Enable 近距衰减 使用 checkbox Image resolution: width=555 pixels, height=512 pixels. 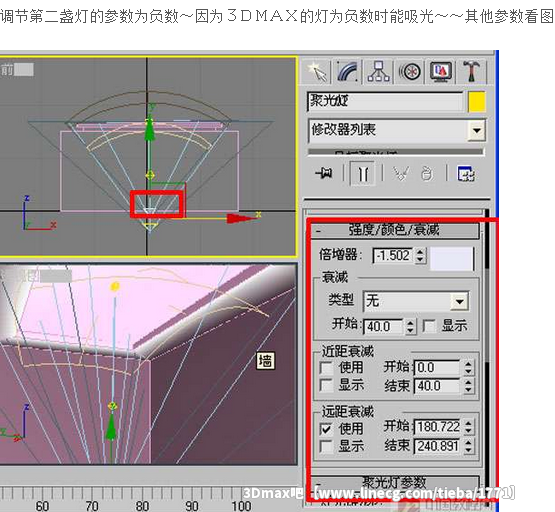[x=326, y=368]
